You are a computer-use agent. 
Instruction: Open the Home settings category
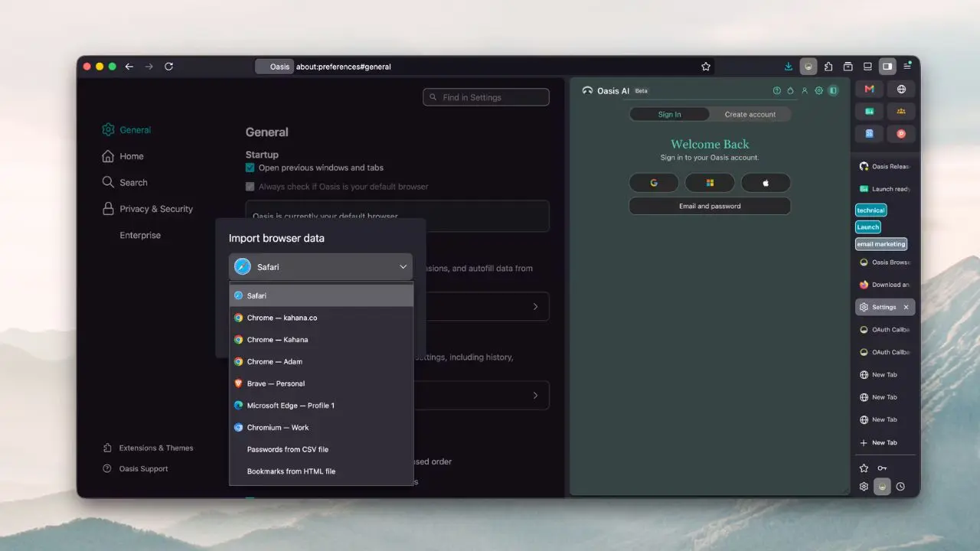click(x=123, y=156)
